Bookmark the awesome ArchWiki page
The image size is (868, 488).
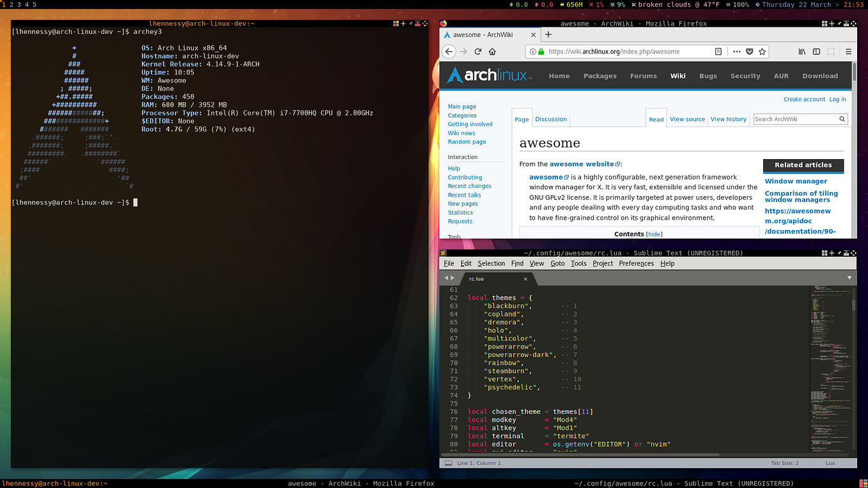761,51
